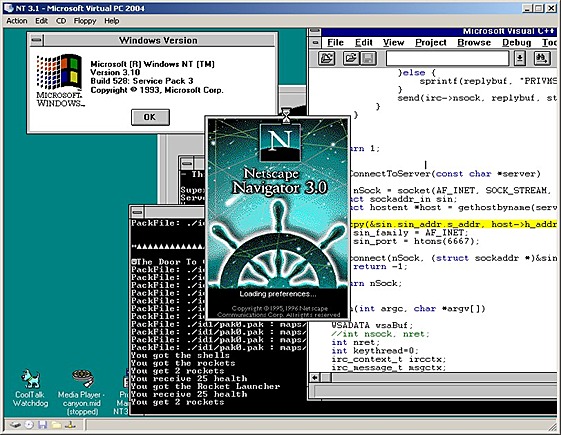Click the Virtual PC network status icon

pos(70,425)
